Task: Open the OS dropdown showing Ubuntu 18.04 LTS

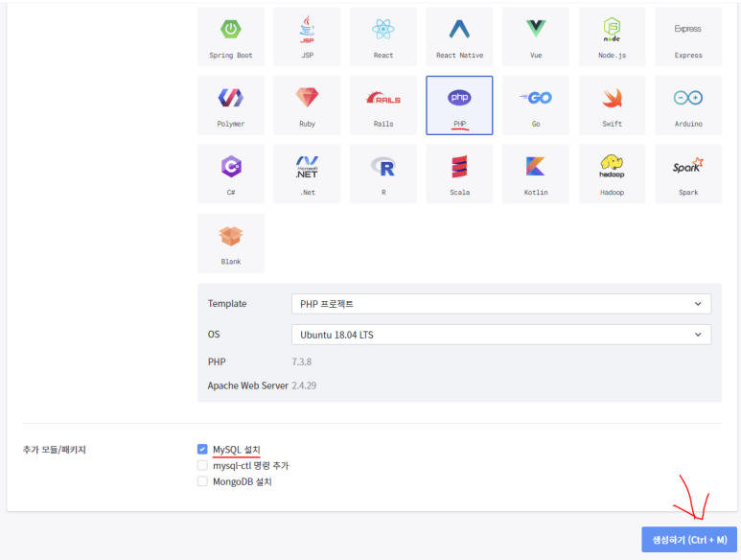Action: click(x=501, y=335)
